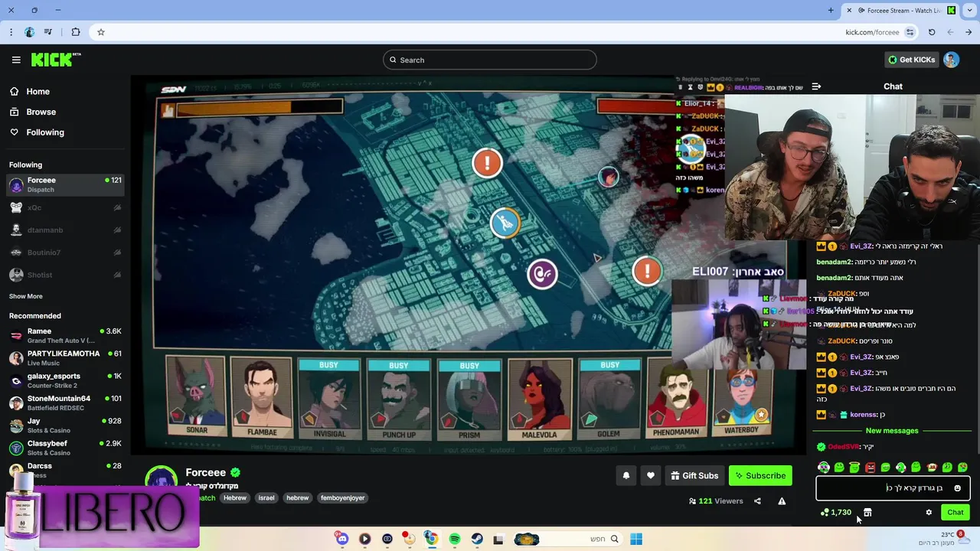Reload the page in browser

pos(932,32)
